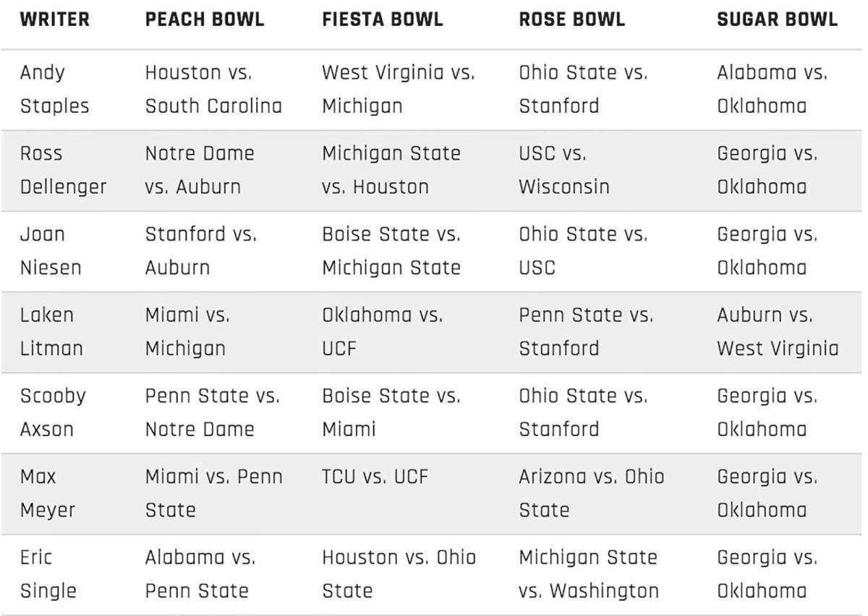The width and height of the screenshot is (868, 616).
Task: Select writer name Joan Niesen
Action: coord(50,251)
